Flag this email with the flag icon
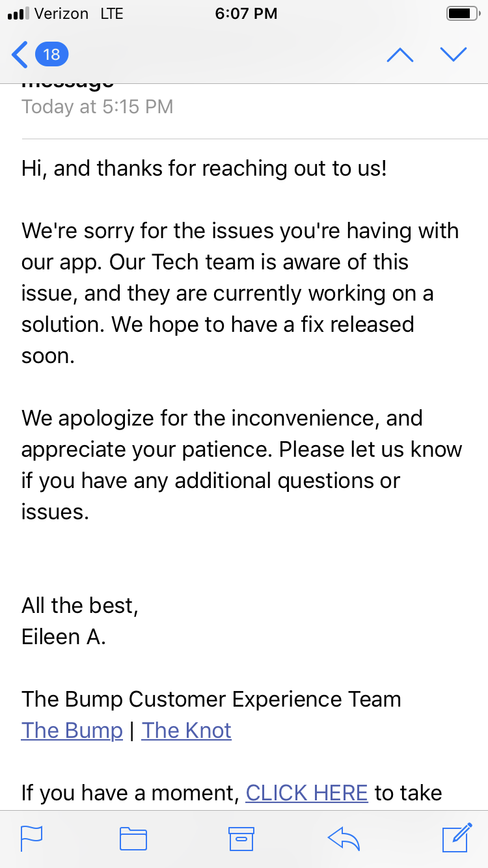This screenshot has width=488, height=868. click(32, 838)
